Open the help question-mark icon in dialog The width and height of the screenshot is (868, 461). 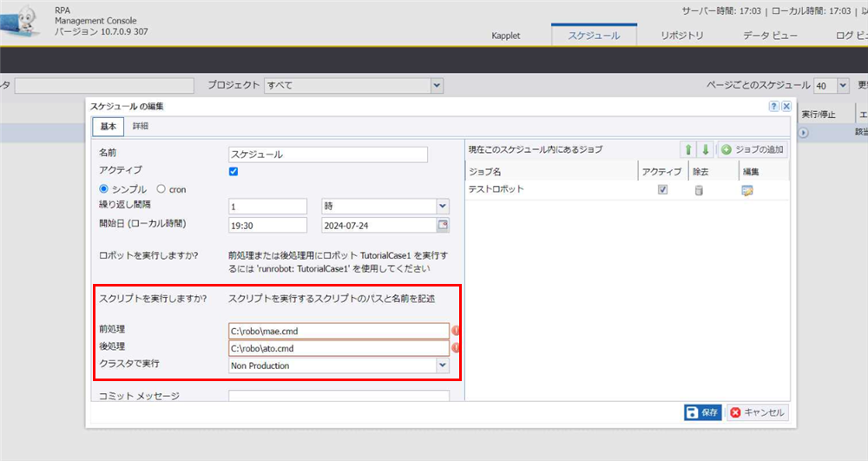tap(774, 106)
